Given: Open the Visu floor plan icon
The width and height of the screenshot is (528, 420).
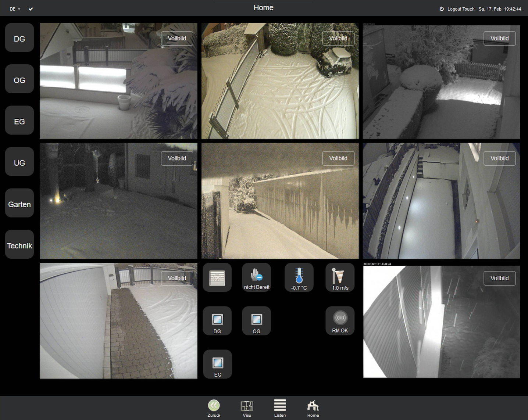Looking at the screenshot, I should (x=247, y=407).
